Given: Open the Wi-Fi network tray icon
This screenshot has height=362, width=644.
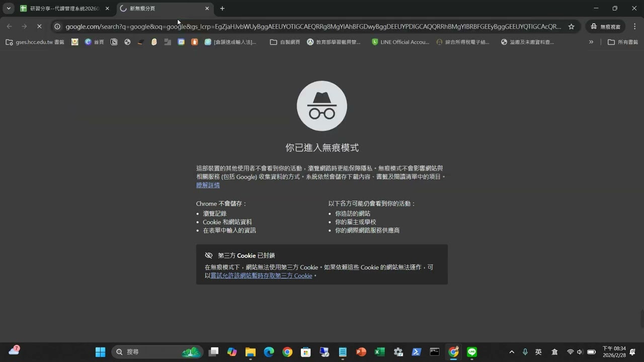Looking at the screenshot, I should pos(570,352).
